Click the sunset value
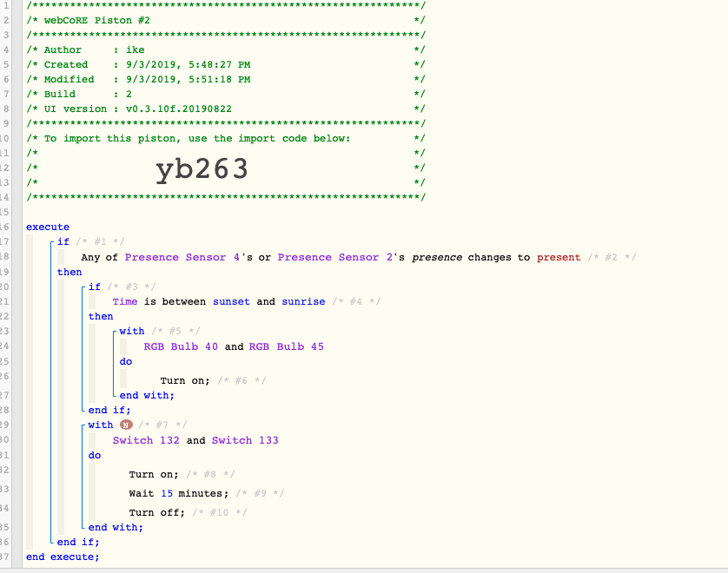Screen dimensions: 728x573 [231, 301]
